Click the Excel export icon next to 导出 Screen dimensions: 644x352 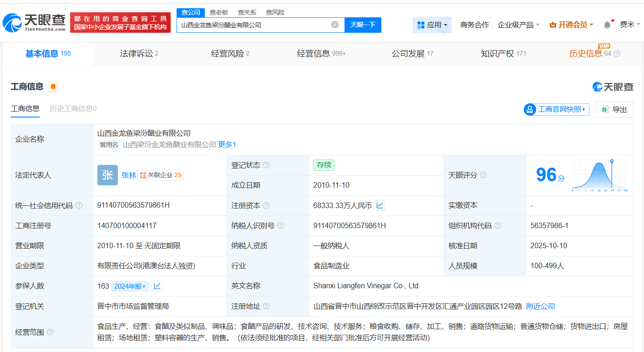pos(605,109)
